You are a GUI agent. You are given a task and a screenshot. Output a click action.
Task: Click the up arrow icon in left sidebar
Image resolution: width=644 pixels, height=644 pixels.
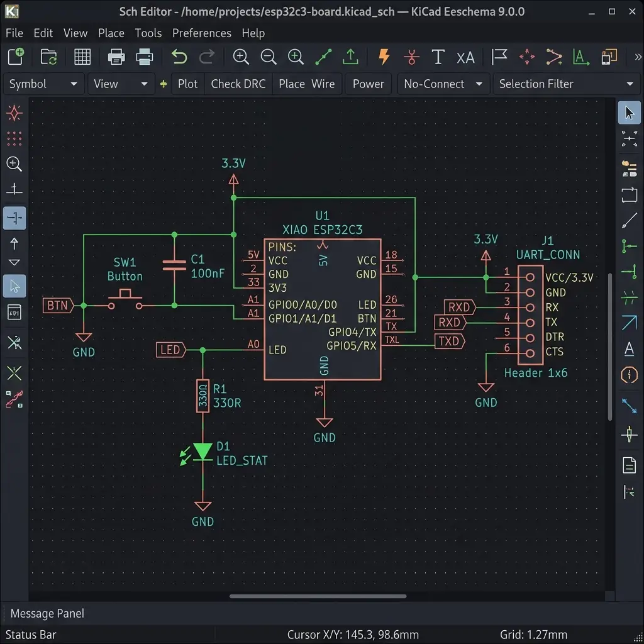point(14,243)
